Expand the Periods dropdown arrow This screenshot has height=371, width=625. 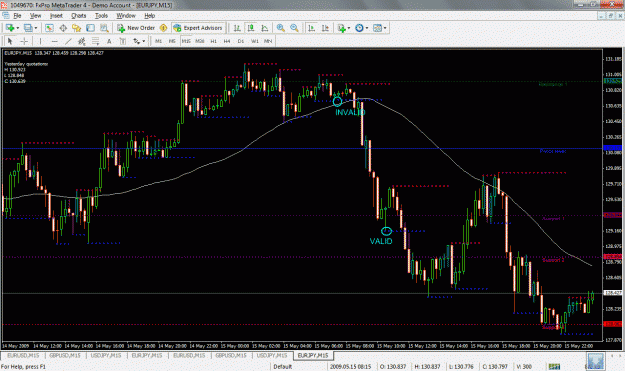coord(367,28)
